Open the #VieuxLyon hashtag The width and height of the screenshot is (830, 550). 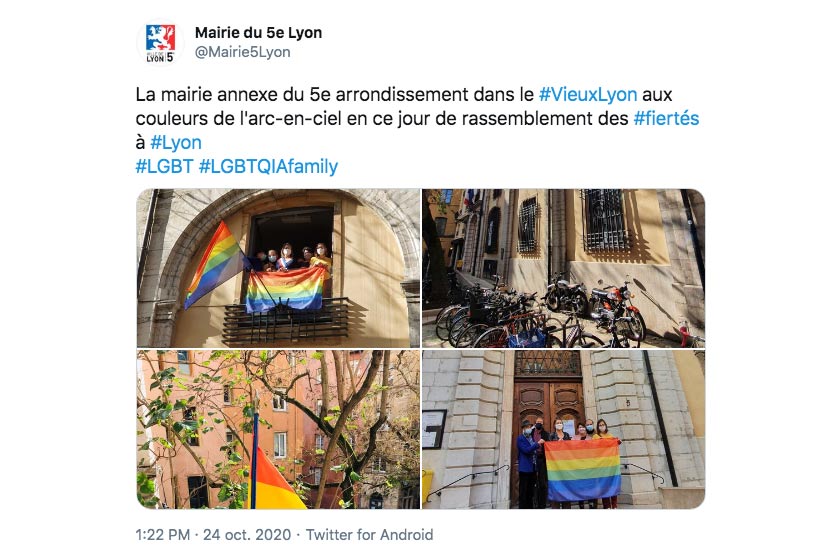[588, 95]
